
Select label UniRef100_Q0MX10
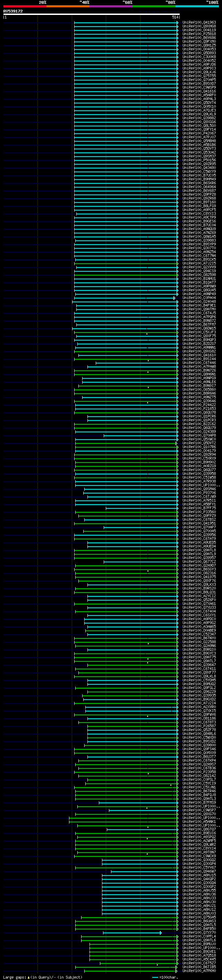tap(199, 106)
